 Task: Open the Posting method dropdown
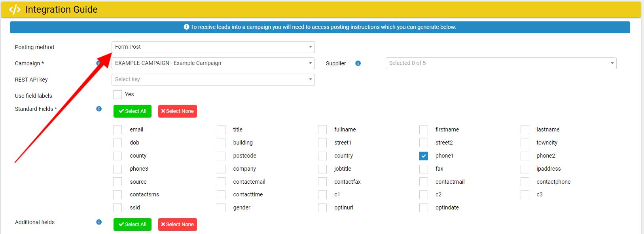[x=213, y=47]
